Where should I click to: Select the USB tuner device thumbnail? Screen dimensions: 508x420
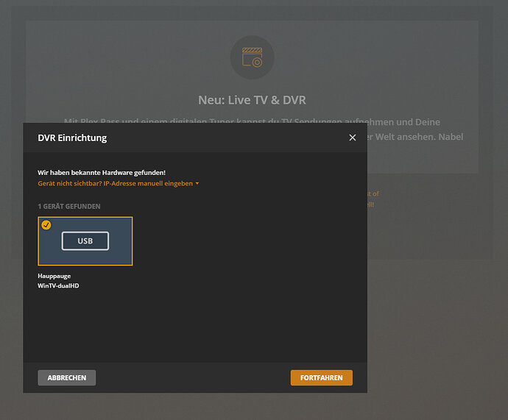coord(85,241)
